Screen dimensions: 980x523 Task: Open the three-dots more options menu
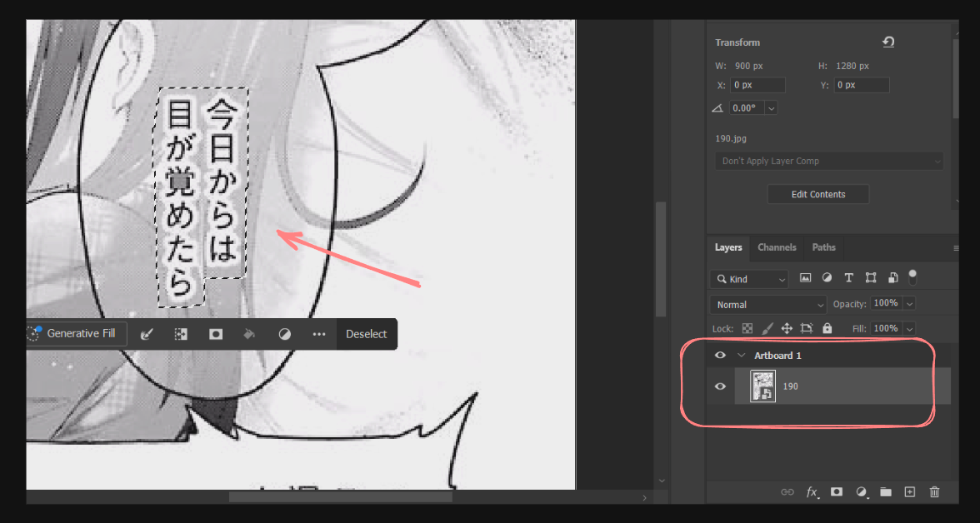[x=318, y=334]
